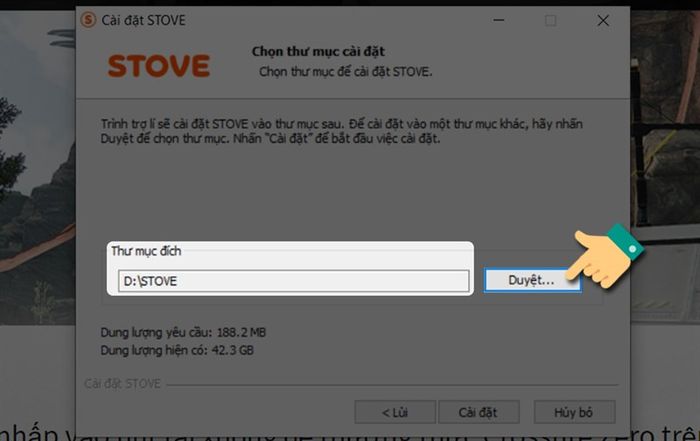Focus the D:\STOVE destination folder field
This screenshot has height=441, width=700.
(294, 281)
